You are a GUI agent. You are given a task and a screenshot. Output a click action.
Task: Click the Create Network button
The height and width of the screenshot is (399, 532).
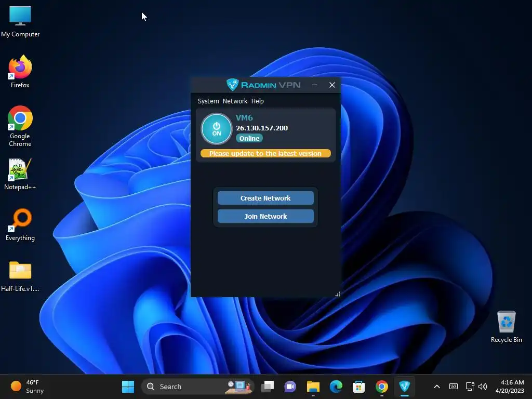click(x=265, y=198)
